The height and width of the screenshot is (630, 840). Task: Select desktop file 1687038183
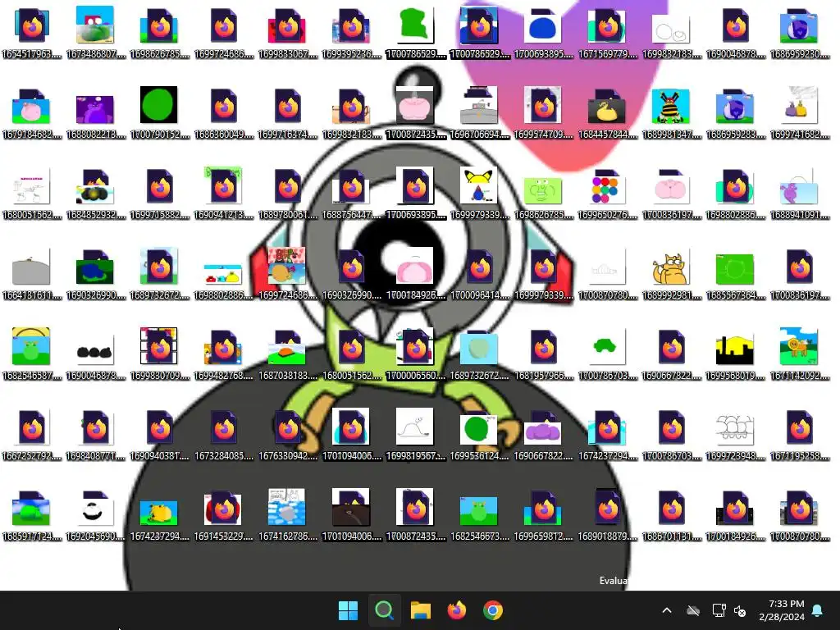click(x=288, y=354)
